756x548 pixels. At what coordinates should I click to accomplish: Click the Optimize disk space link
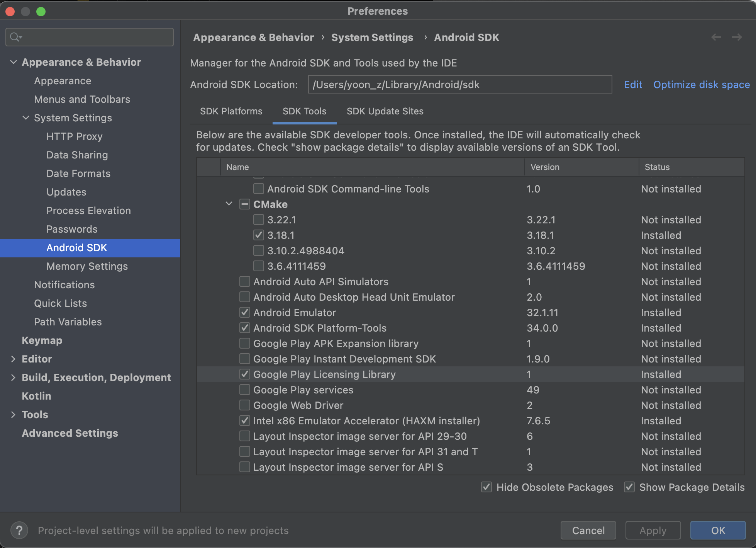[701, 85]
